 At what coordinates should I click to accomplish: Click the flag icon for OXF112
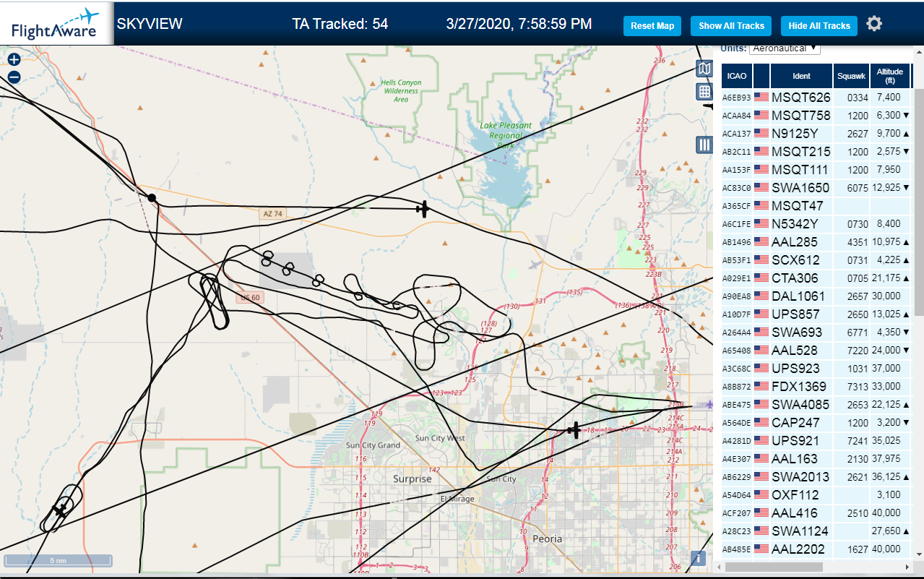761,494
